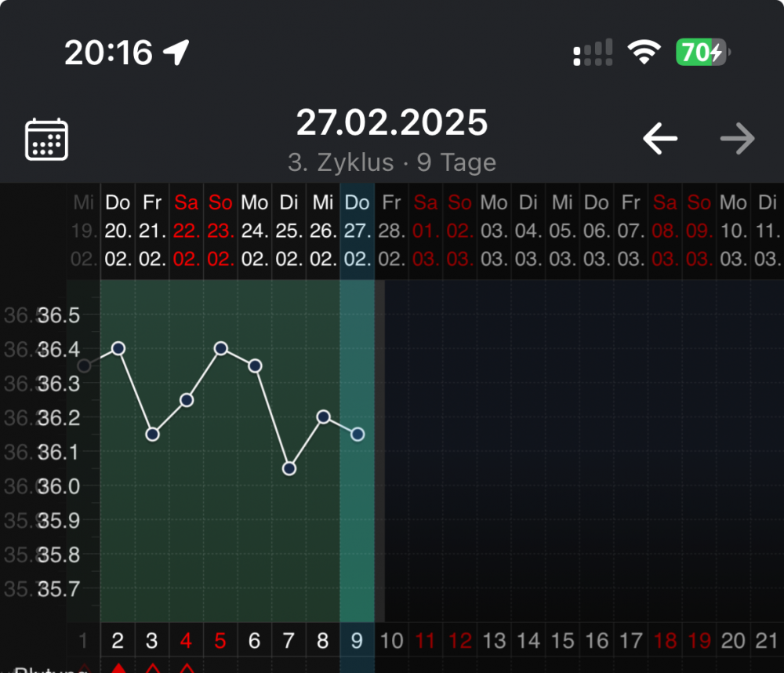Select Sunday 02.03. column header
Viewport: 784px width, 673px height.
tap(459, 231)
